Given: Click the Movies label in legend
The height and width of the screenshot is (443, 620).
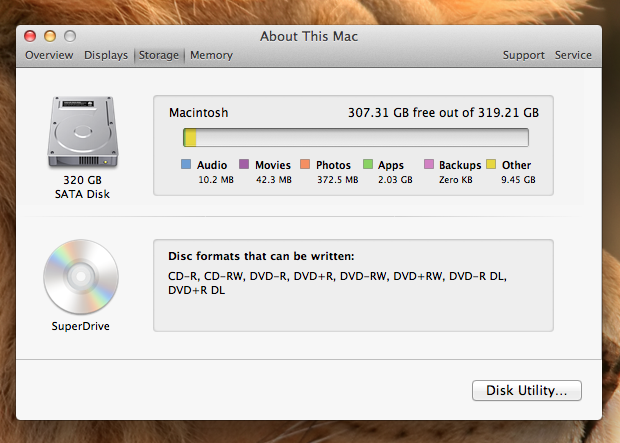Looking at the screenshot, I should tap(273, 165).
